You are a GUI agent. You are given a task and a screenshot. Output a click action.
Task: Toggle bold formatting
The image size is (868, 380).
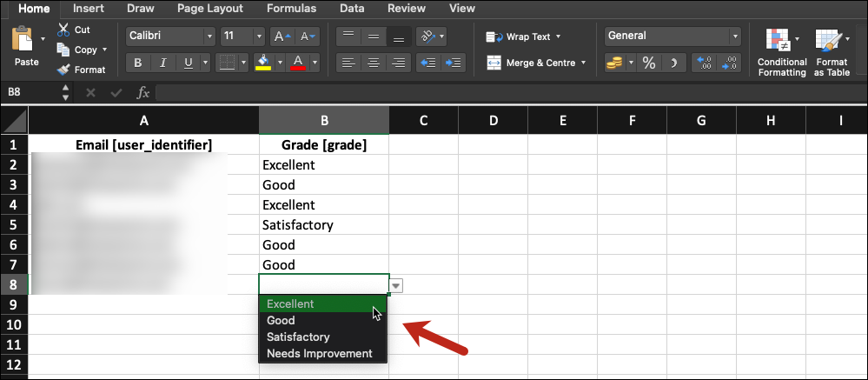(x=137, y=63)
